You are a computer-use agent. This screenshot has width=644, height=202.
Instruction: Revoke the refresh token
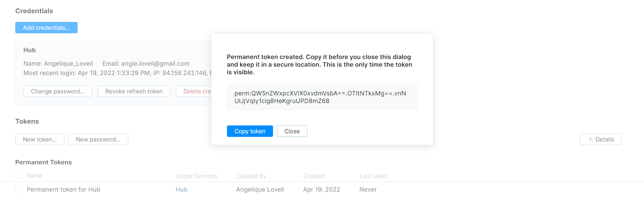point(134,91)
